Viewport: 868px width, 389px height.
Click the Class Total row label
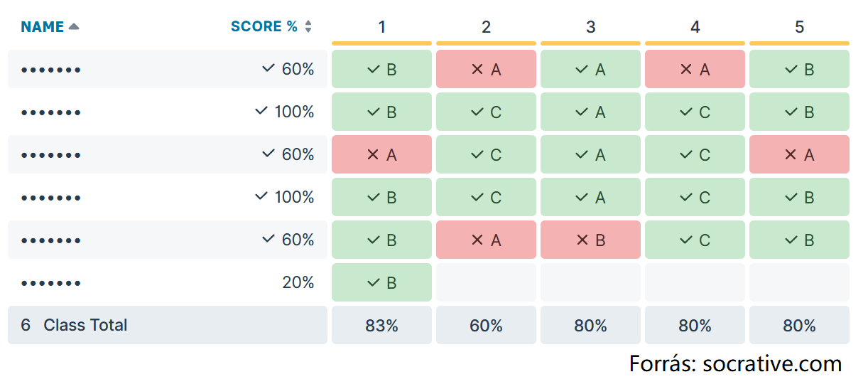click(85, 326)
